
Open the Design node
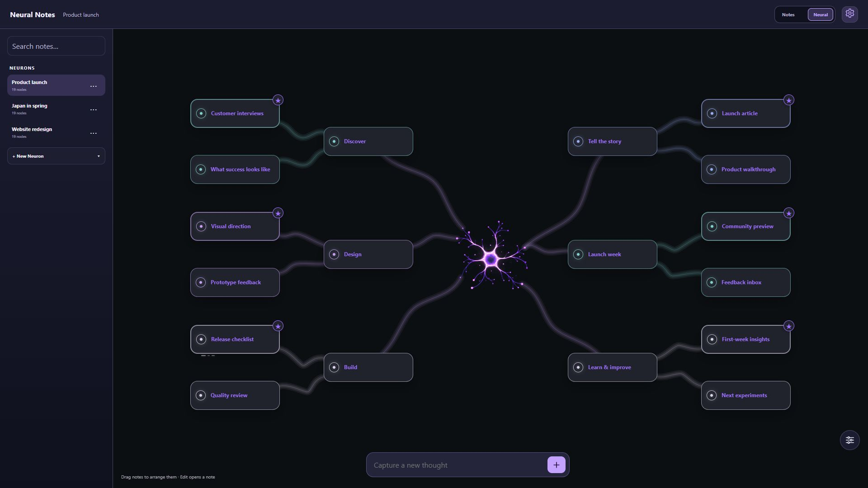368,254
